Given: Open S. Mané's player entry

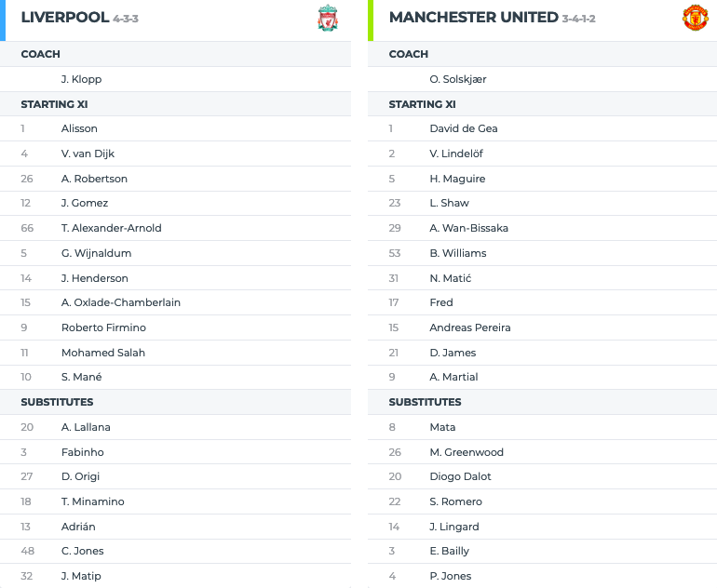Looking at the screenshot, I should pyautogui.click(x=176, y=377).
